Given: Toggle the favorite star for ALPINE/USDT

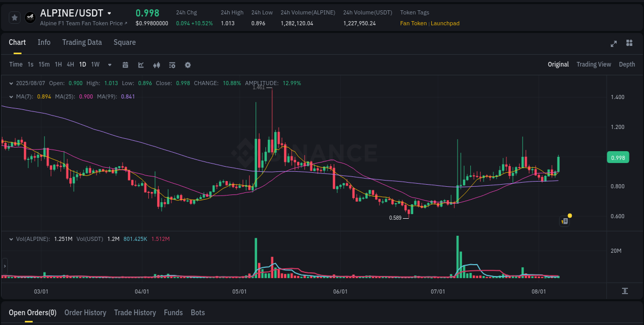Looking at the screenshot, I should tap(14, 17).
